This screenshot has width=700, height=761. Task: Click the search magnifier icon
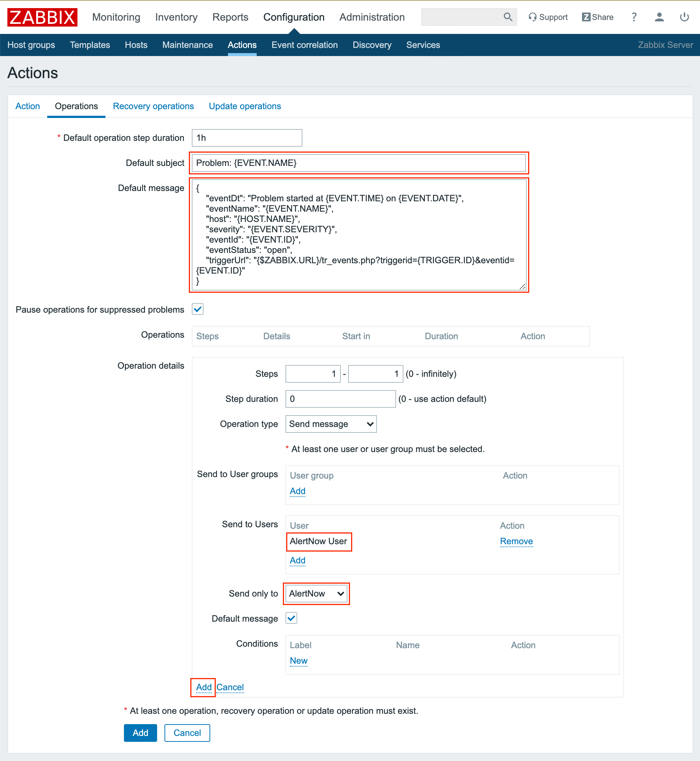tap(507, 17)
